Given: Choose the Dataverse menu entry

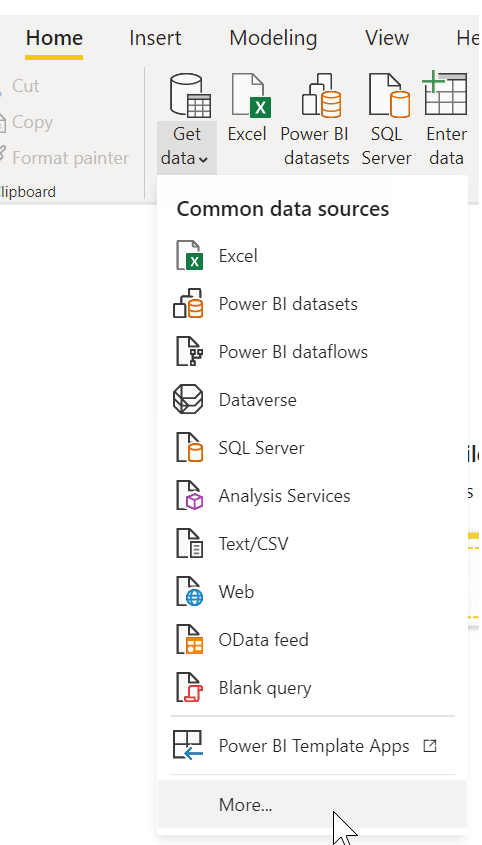Looking at the screenshot, I should 258,400.
